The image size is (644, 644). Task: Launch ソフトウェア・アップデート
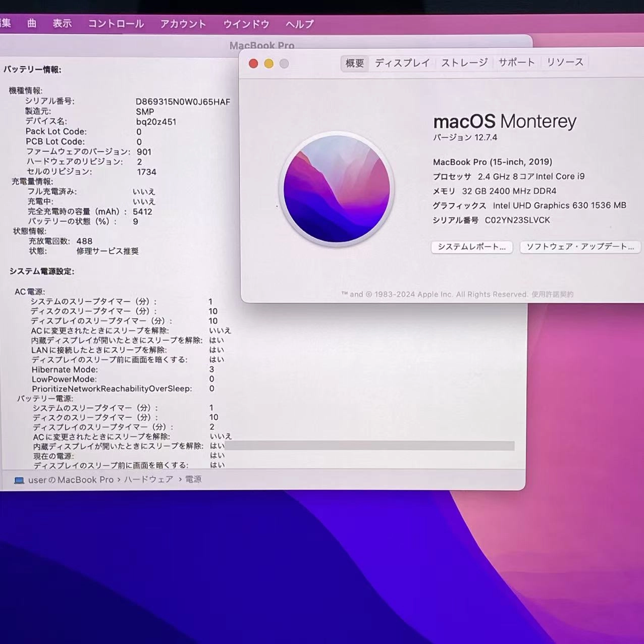pos(579,247)
